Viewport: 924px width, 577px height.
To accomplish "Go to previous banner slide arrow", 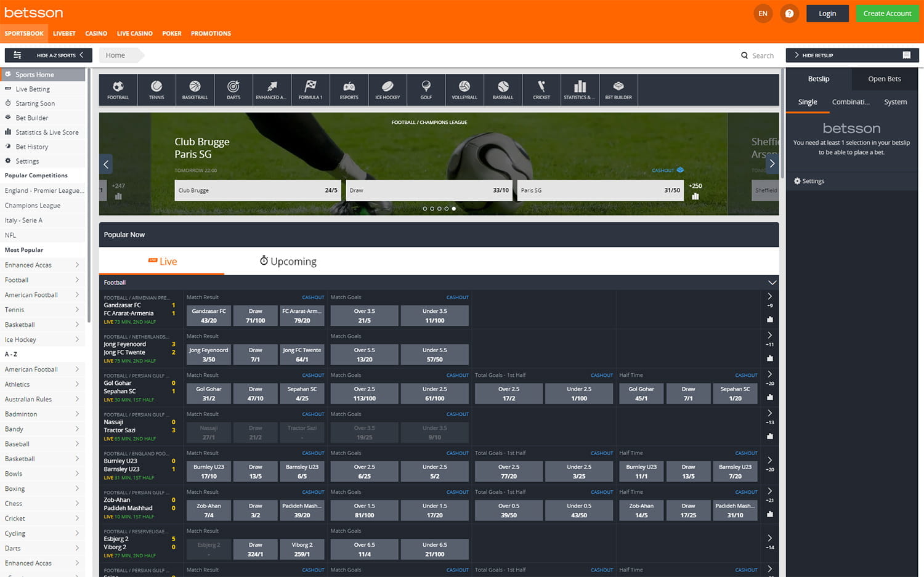I will (x=106, y=164).
